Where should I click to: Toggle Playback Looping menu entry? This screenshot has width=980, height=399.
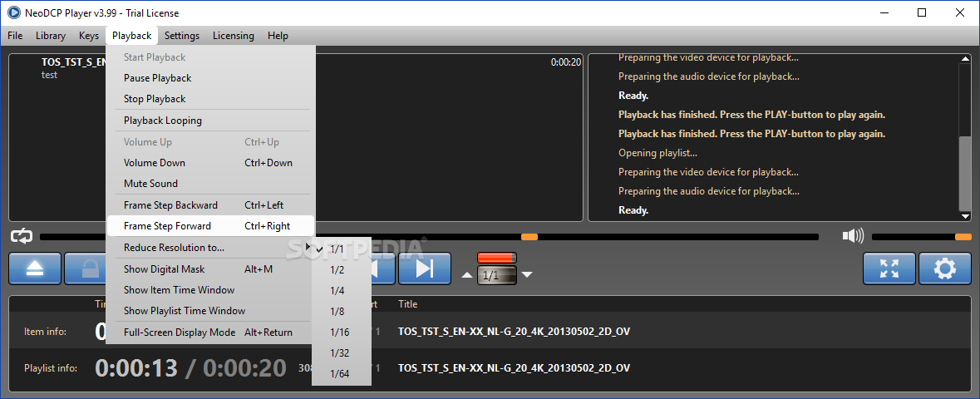click(210, 121)
